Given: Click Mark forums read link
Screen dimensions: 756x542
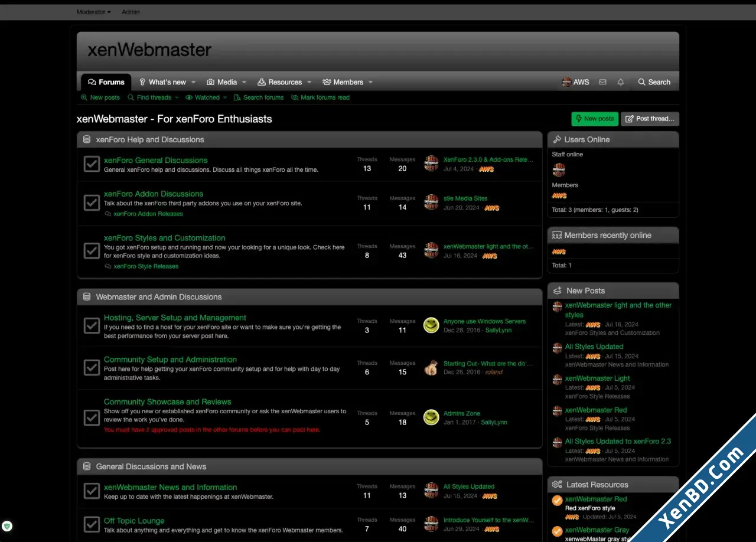Looking at the screenshot, I should (320, 97).
